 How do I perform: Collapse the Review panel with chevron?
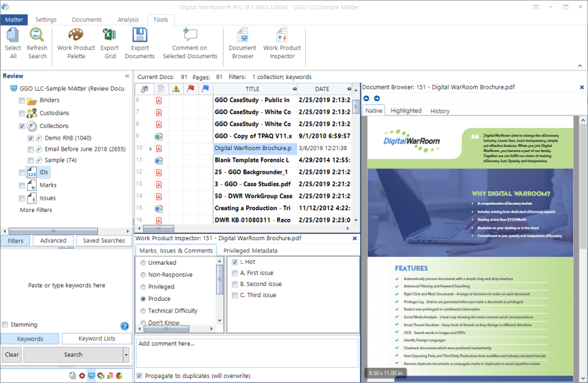pos(127,76)
